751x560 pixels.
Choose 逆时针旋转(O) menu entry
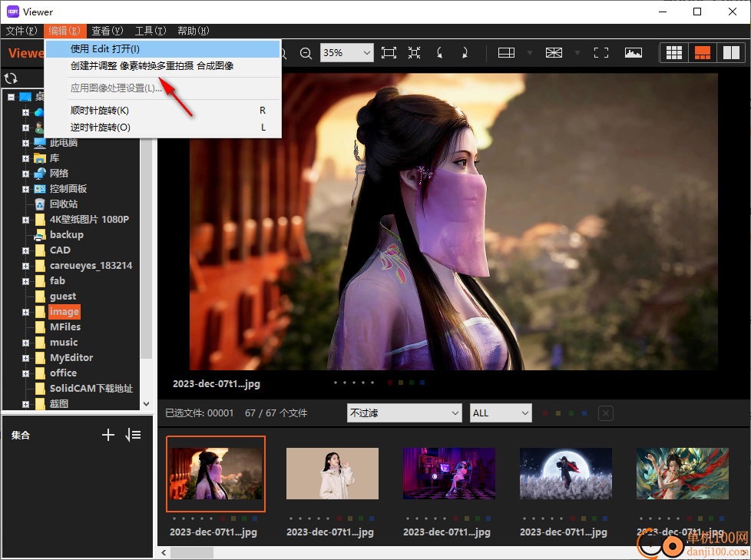[x=163, y=127]
